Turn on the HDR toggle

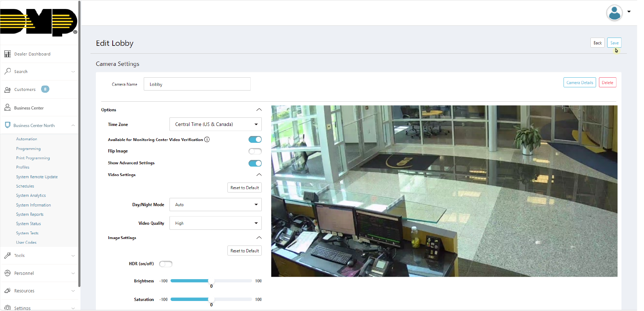coord(166,264)
